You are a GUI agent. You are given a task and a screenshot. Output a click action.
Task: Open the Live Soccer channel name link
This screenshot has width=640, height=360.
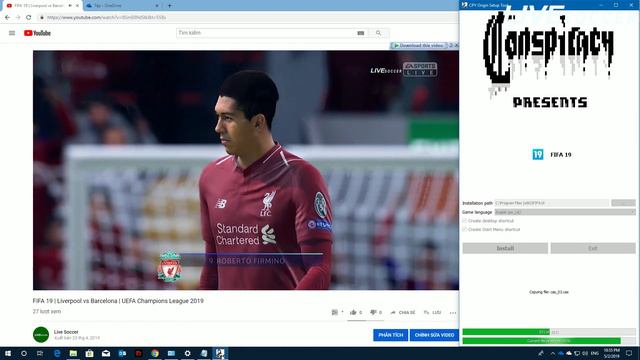tap(66, 332)
